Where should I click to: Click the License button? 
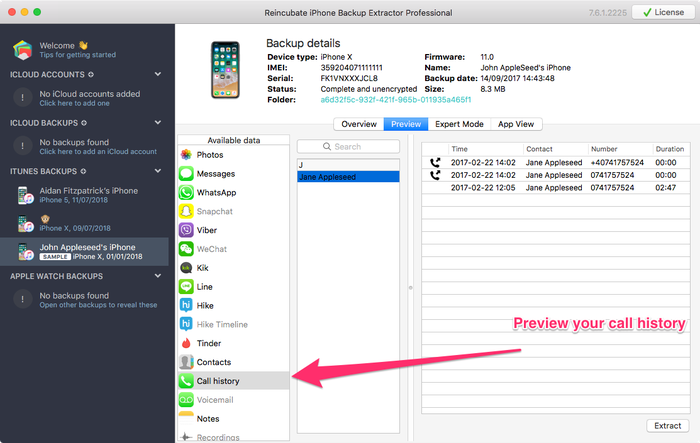663,12
